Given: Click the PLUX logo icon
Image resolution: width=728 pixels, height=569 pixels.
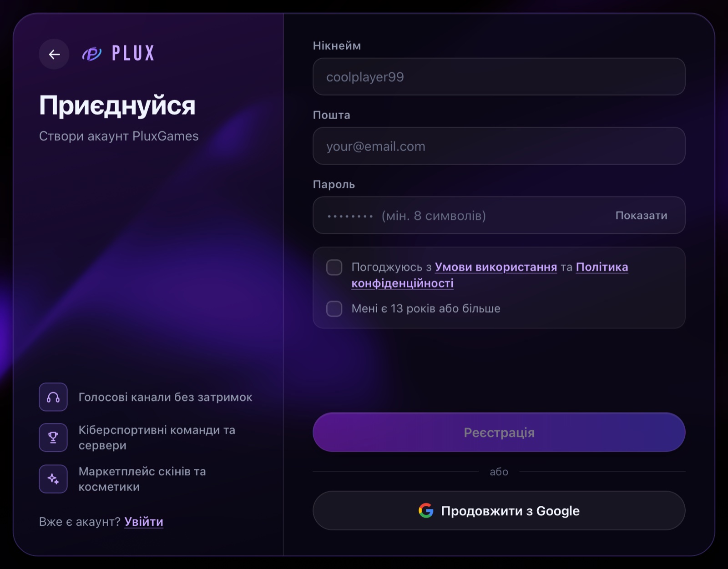Looking at the screenshot, I should click(x=92, y=54).
